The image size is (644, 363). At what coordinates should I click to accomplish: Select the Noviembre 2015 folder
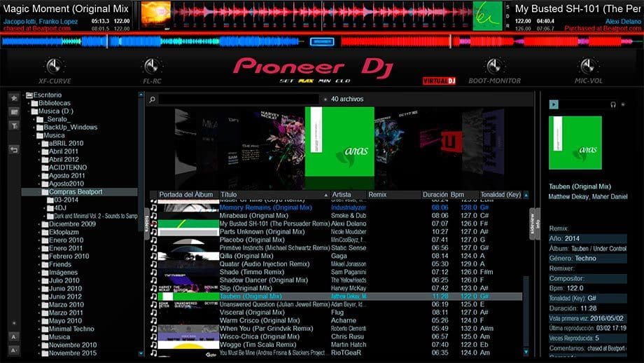click(x=73, y=352)
